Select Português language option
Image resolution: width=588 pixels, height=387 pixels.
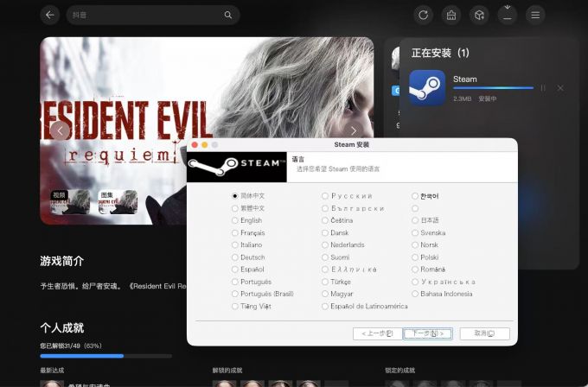[252, 282]
